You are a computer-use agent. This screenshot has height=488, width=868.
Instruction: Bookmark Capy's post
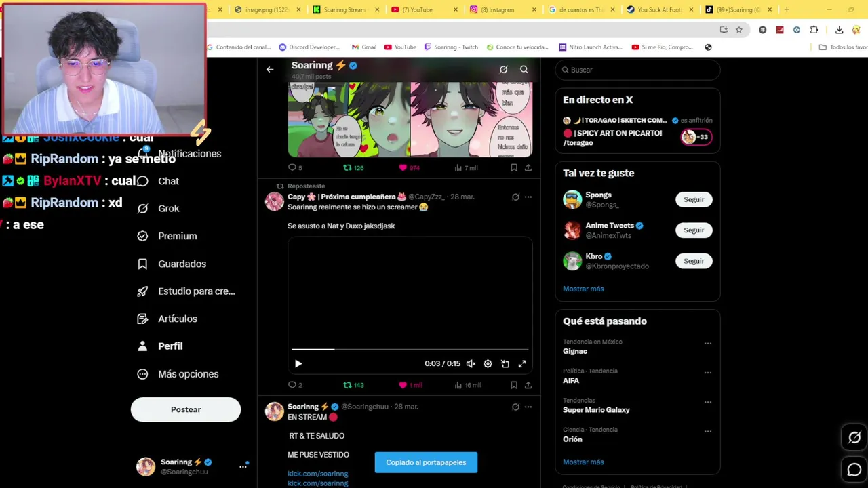(514, 385)
